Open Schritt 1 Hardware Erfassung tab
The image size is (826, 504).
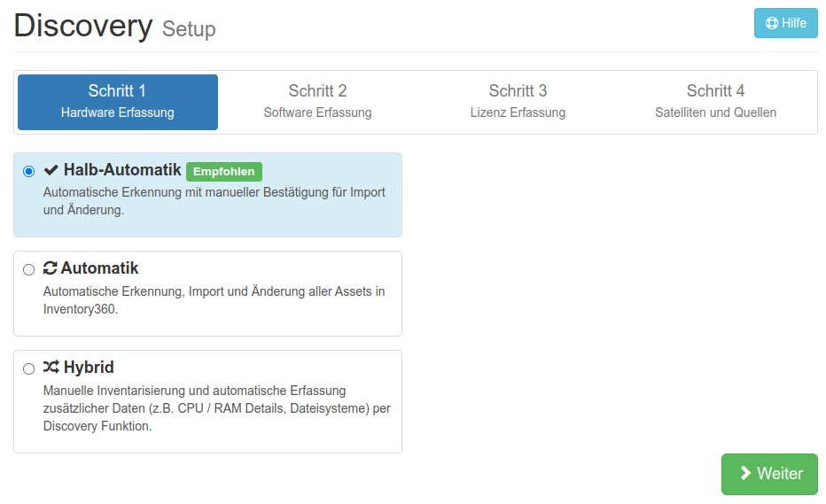pos(118,102)
